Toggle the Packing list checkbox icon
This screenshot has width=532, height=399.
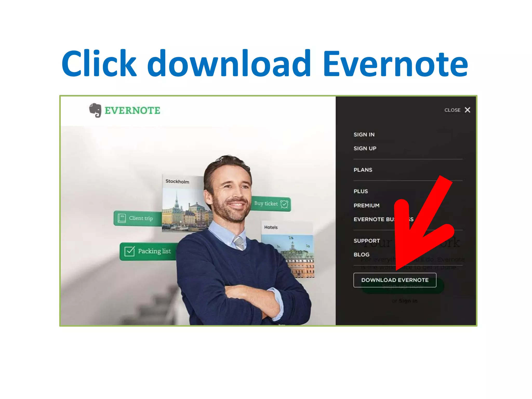pos(129,251)
